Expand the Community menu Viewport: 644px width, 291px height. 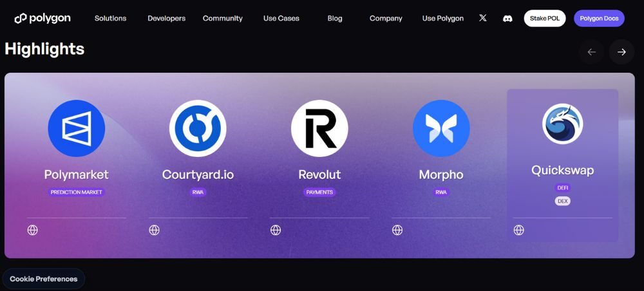click(222, 18)
